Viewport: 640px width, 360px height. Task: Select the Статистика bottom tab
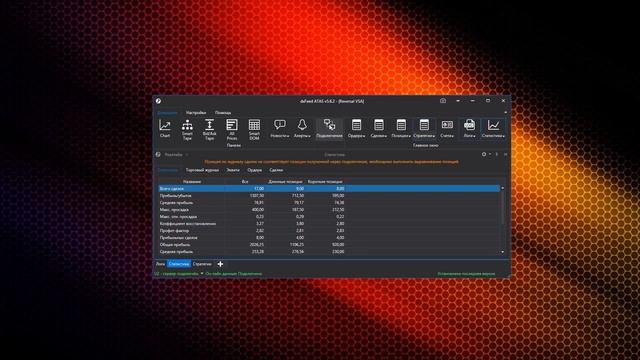coord(179,264)
